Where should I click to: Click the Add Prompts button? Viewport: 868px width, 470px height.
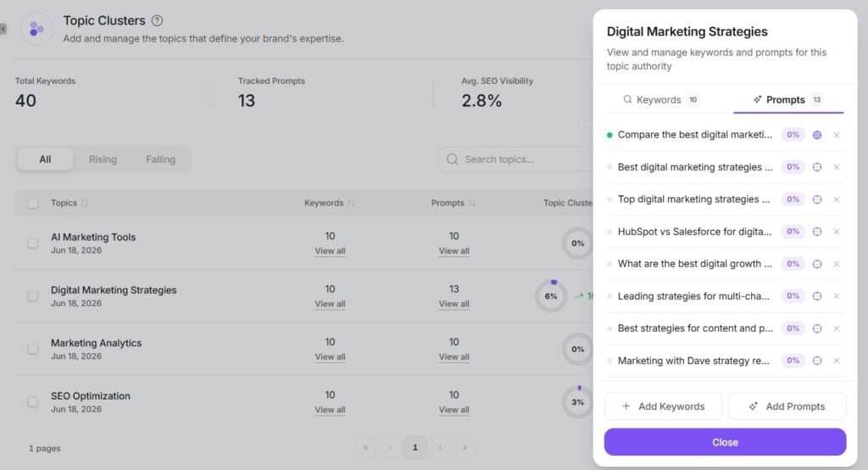coord(787,406)
